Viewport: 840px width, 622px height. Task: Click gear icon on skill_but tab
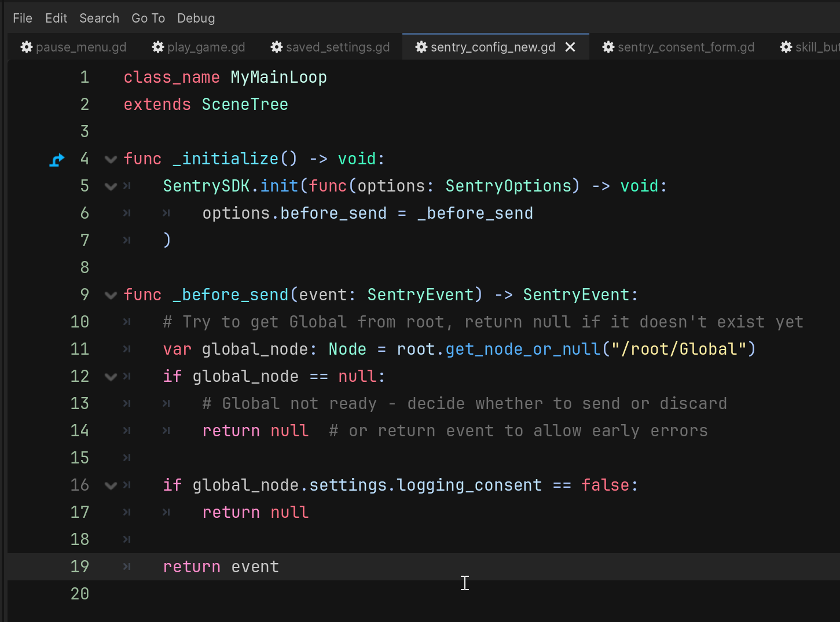(x=786, y=47)
